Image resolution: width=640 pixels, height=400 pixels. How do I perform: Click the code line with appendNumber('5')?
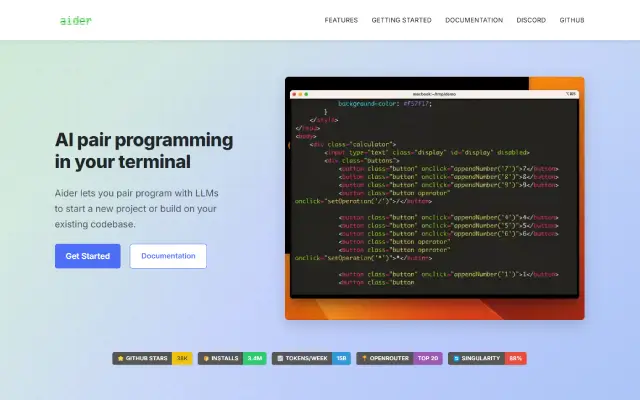(x=449, y=225)
